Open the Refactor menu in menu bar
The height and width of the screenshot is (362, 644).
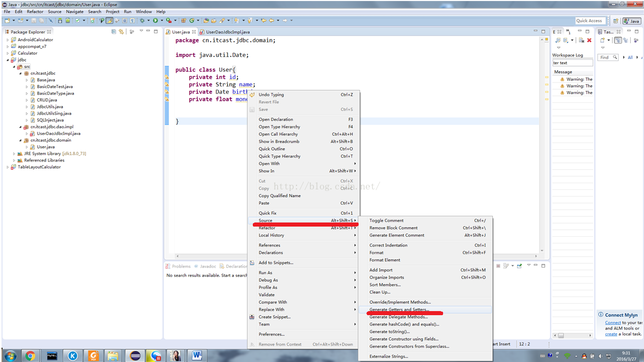point(35,11)
